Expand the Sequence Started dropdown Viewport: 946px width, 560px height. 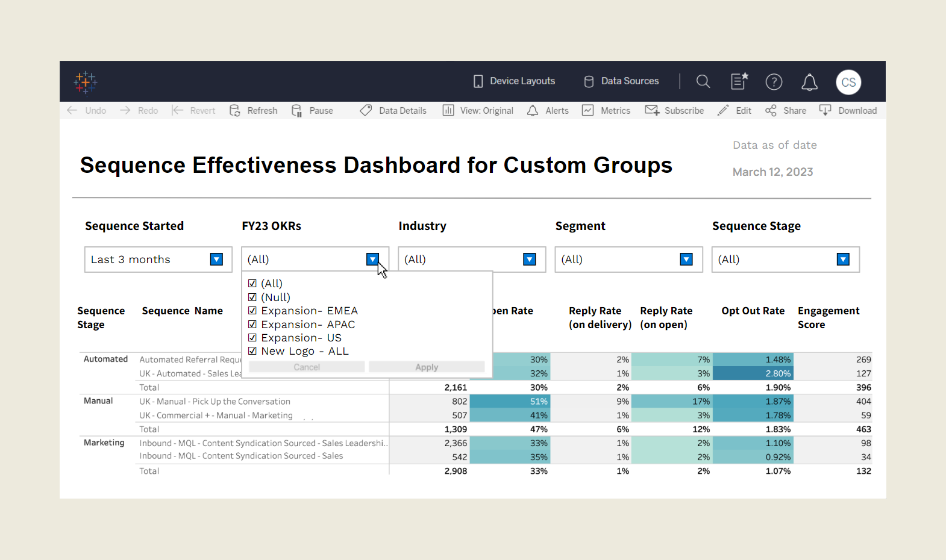tap(216, 260)
